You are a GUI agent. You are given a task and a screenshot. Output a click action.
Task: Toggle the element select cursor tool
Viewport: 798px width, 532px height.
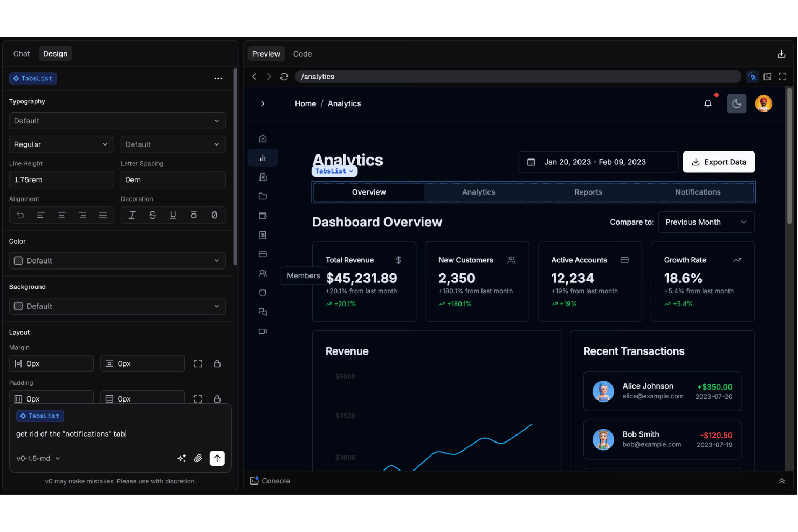click(752, 77)
